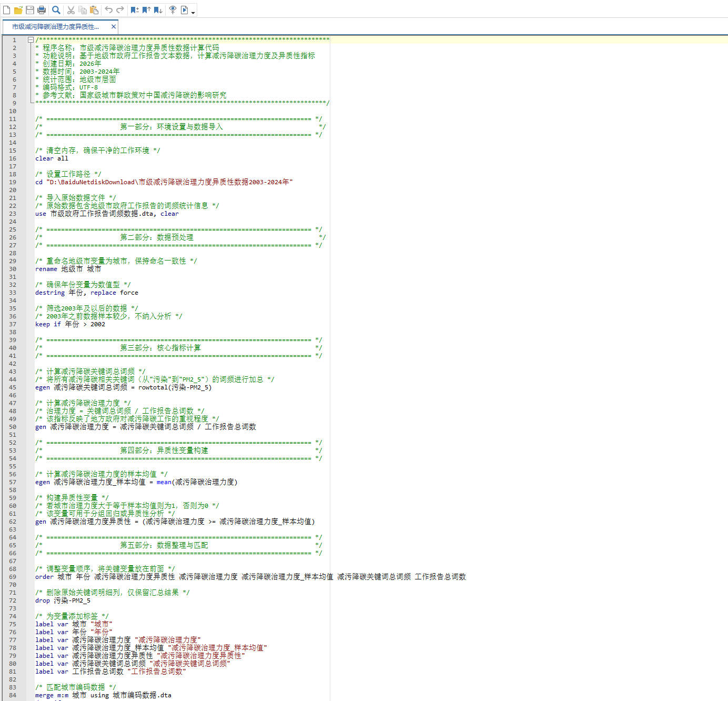Undo the last edit
This screenshot has height=701, width=728.
[109, 10]
